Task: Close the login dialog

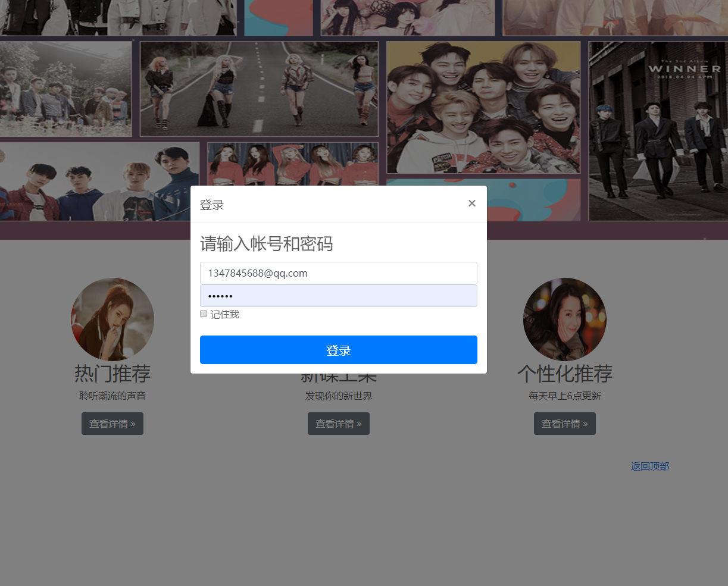Action: pyautogui.click(x=471, y=203)
